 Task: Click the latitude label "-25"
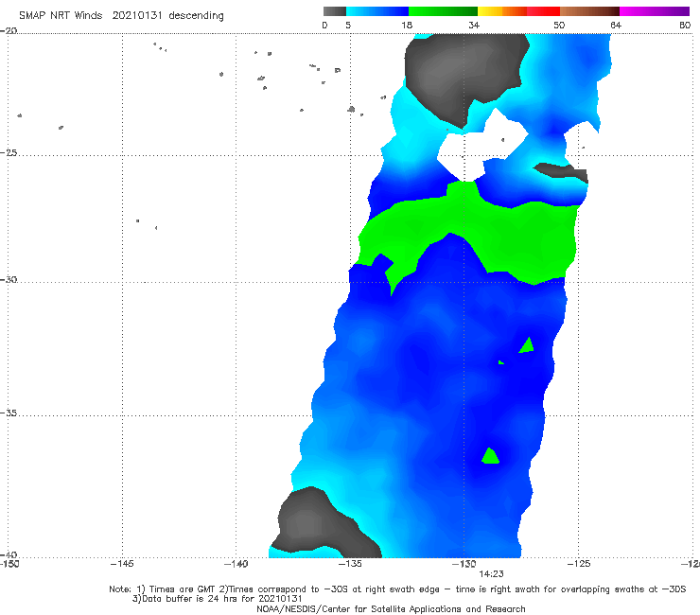point(9,152)
